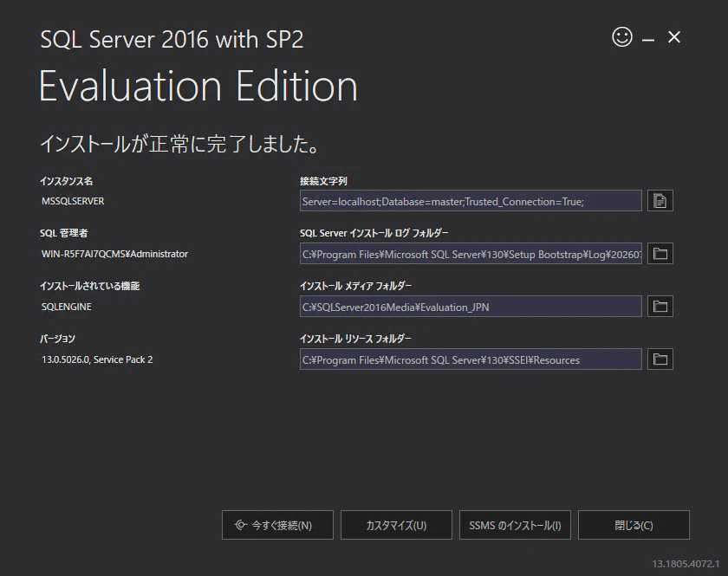Click the 13.1805.4072.1 build number
This screenshot has height=576, width=728.
686,564
